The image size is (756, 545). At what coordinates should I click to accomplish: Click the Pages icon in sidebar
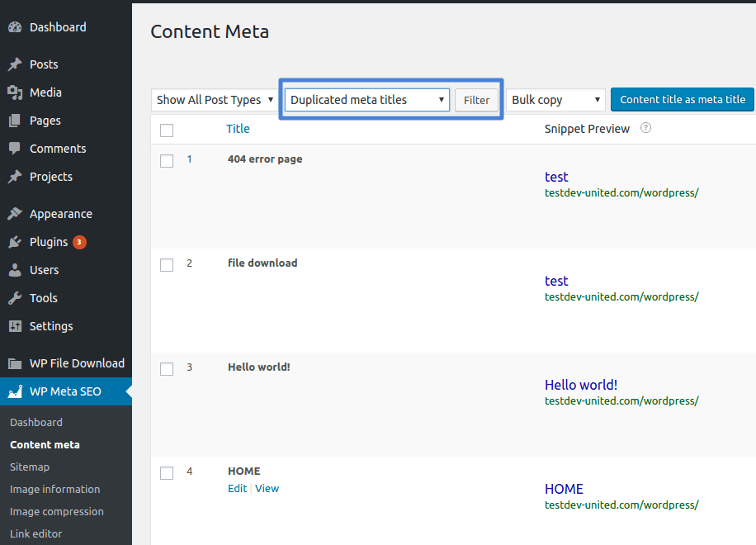(15, 121)
